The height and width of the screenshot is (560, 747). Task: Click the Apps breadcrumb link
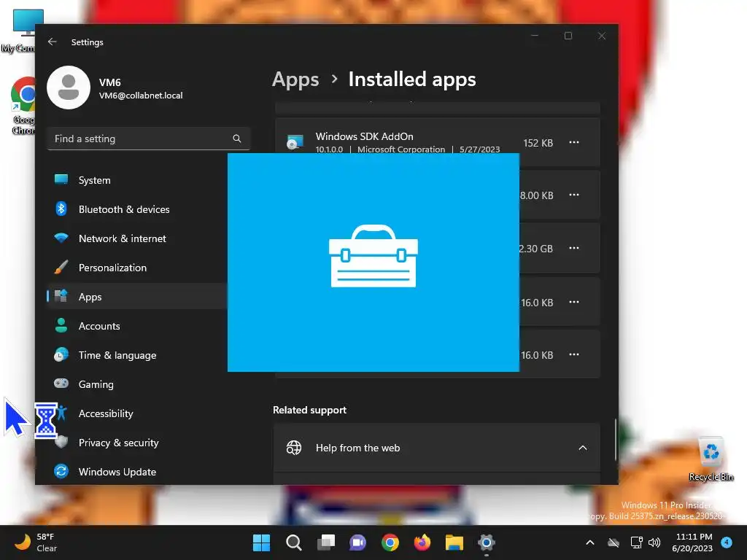tap(295, 79)
